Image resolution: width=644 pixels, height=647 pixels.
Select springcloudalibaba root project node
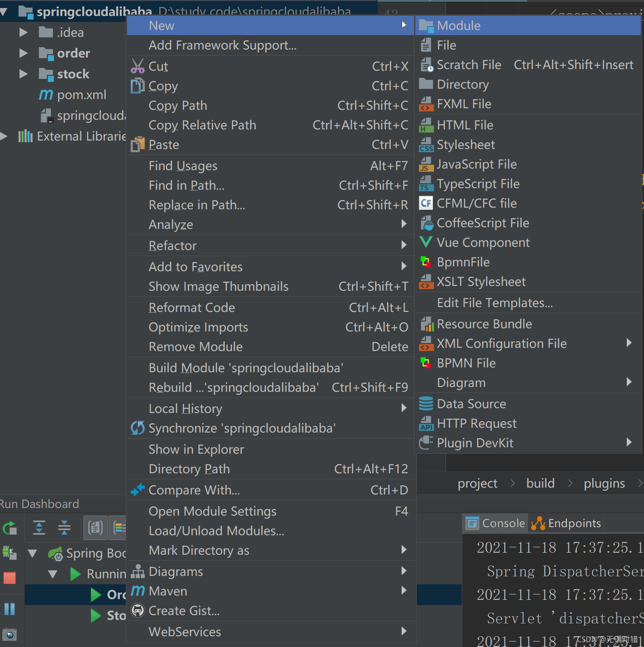pos(94,11)
